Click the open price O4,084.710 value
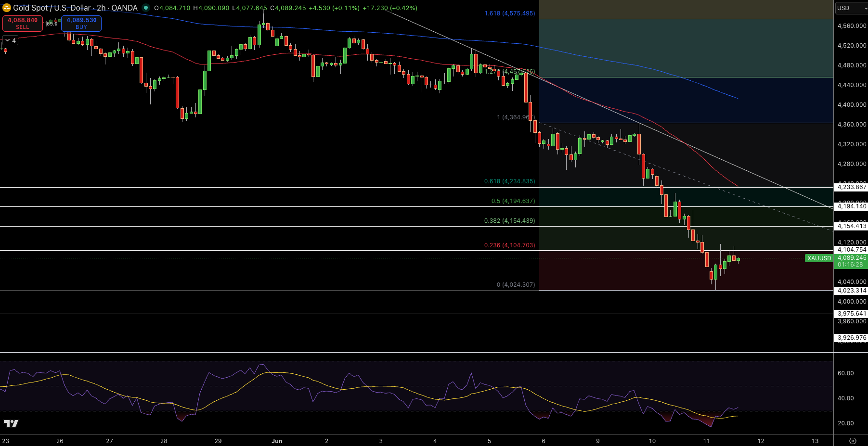 point(172,8)
